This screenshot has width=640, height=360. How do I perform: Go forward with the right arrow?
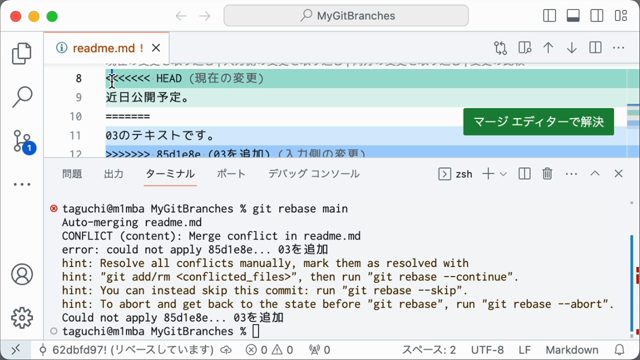tap(205, 16)
